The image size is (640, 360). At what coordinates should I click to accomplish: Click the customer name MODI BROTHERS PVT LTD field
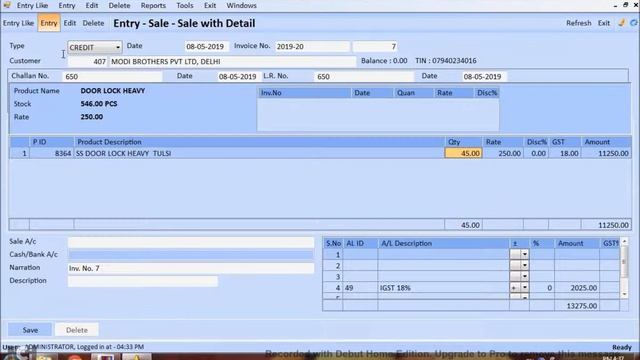pos(233,62)
